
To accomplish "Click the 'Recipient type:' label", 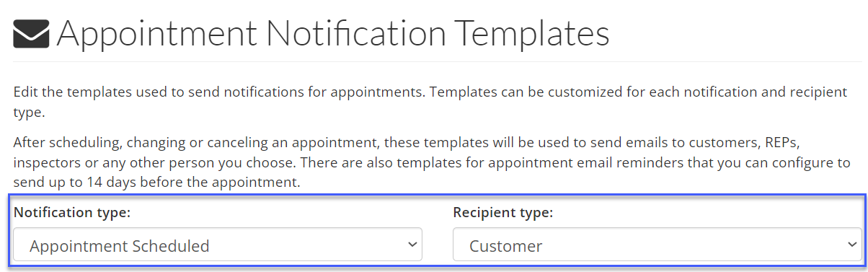I will tap(502, 213).
